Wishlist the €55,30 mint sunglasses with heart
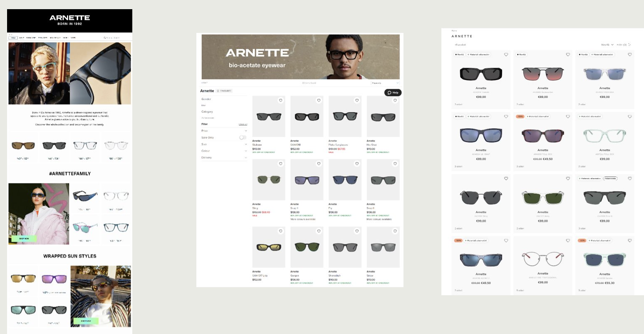 (x=630, y=241)
